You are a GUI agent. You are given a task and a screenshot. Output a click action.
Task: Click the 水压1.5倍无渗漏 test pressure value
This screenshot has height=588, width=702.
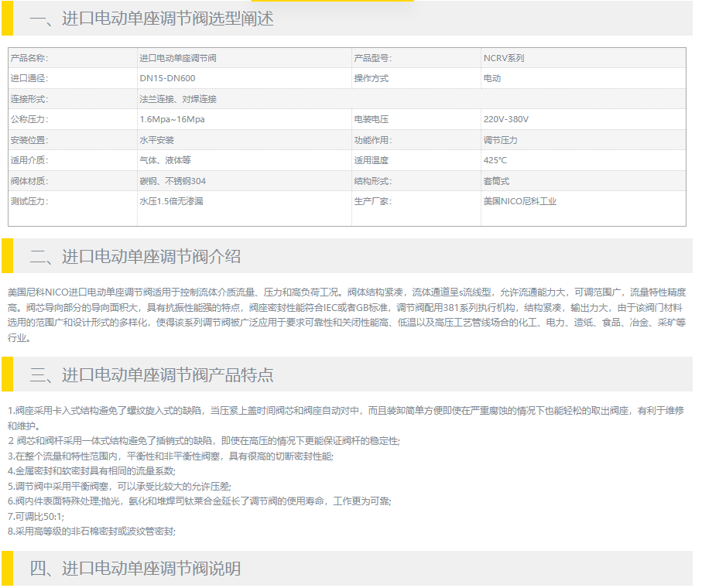click(171, 201)
